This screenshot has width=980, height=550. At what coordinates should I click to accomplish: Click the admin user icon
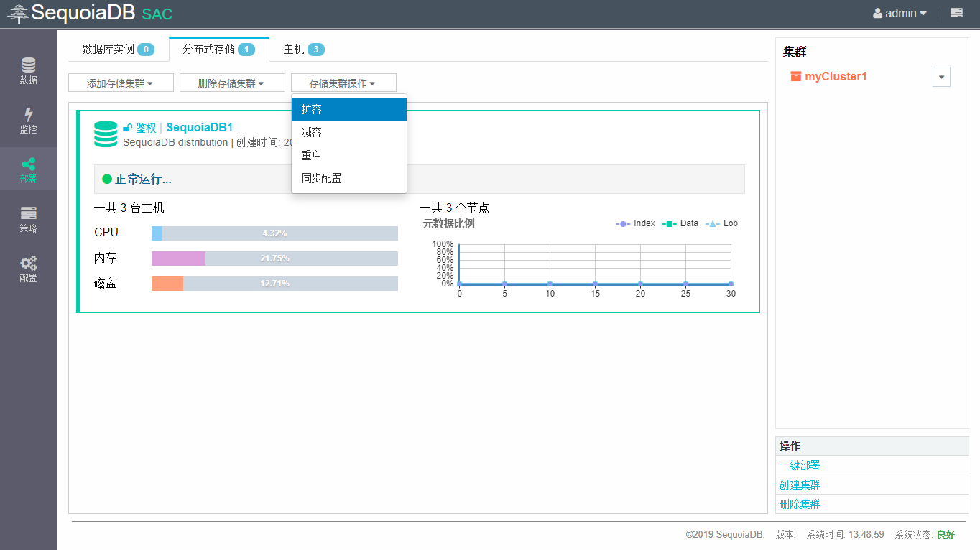point(877,13)
